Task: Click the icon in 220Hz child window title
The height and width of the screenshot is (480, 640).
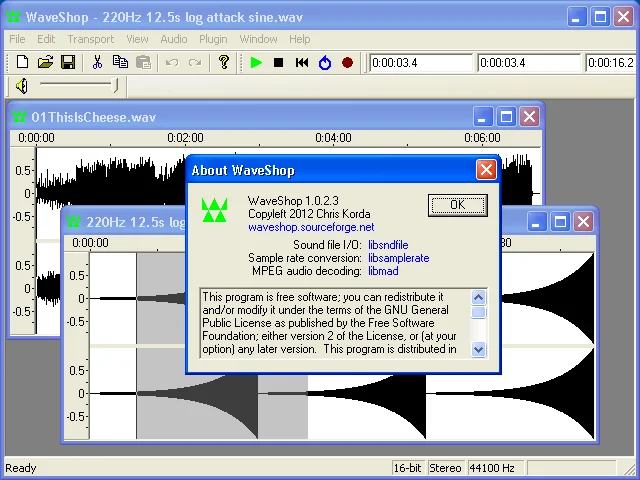Action: (x=73, y=222)
